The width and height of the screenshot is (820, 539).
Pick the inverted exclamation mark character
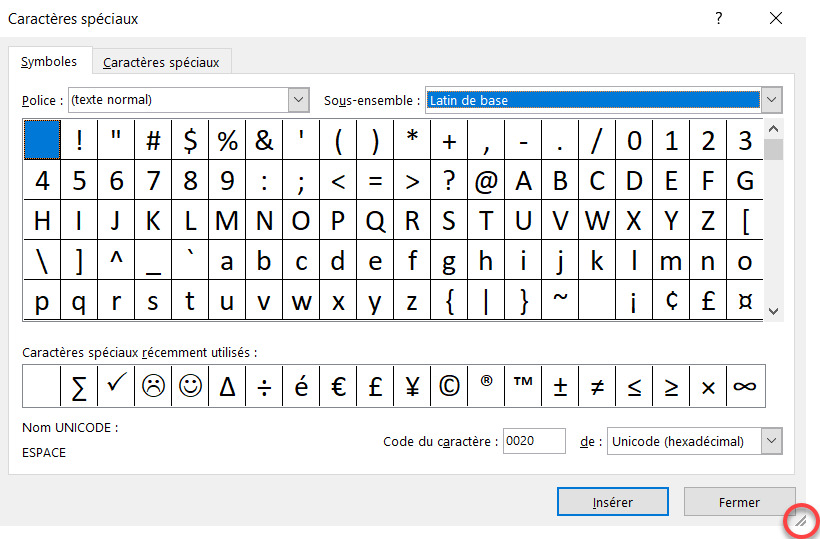634,300
